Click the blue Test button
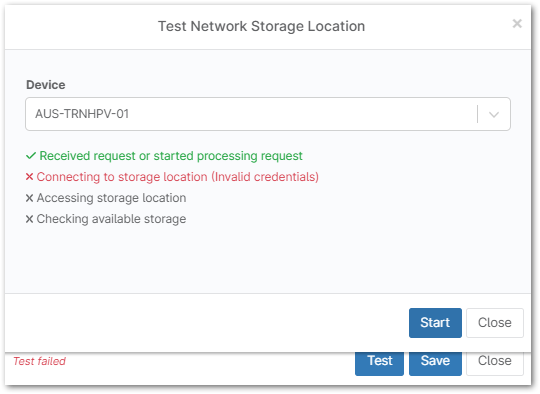540x394 pixels. (x=379, y=361)
